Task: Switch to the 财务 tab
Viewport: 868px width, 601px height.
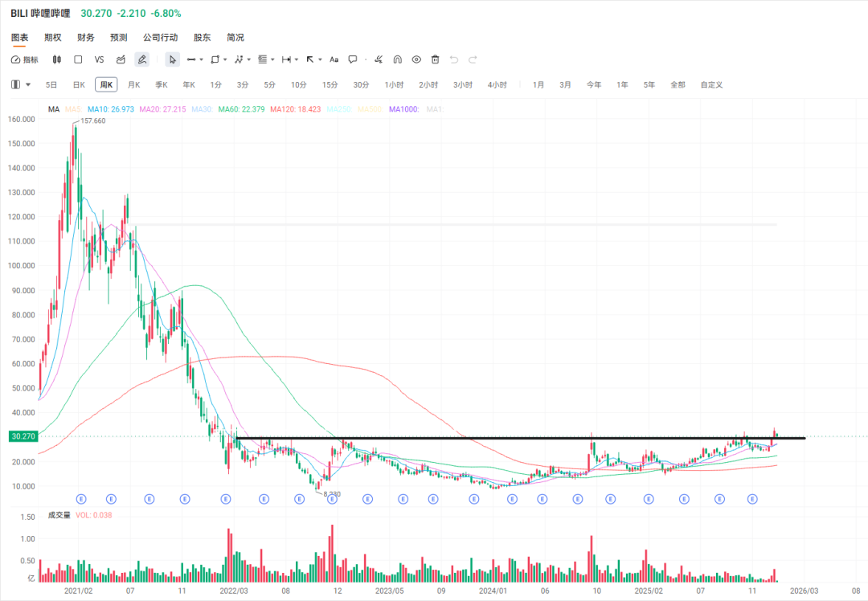Action: coord(85,37)
